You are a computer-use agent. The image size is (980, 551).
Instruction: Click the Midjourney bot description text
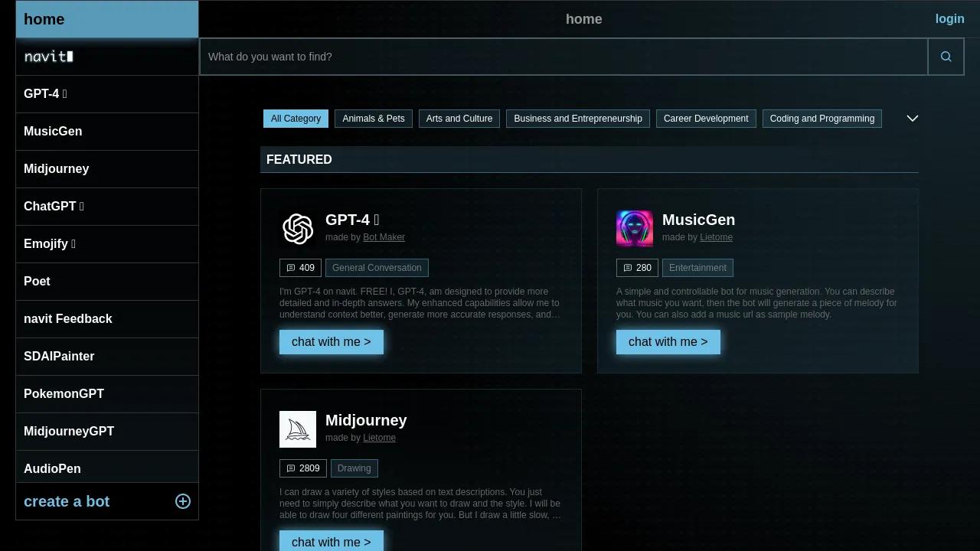420,504
